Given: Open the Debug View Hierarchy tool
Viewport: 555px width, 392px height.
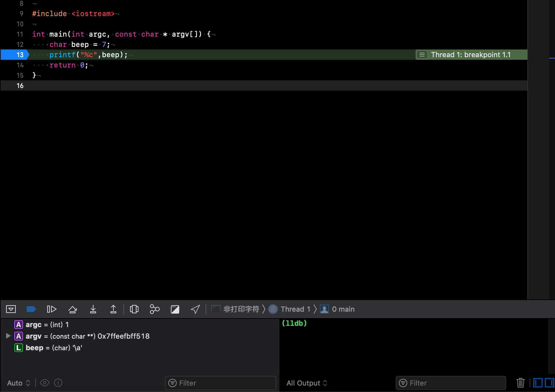Looking at the screenshot, I should (134, 309).
